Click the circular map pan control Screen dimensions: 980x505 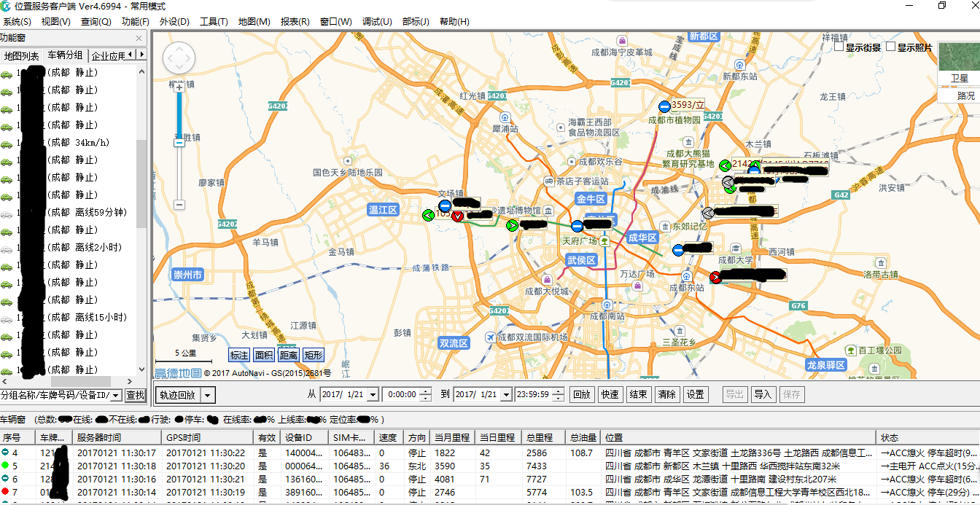click(179, 59)
